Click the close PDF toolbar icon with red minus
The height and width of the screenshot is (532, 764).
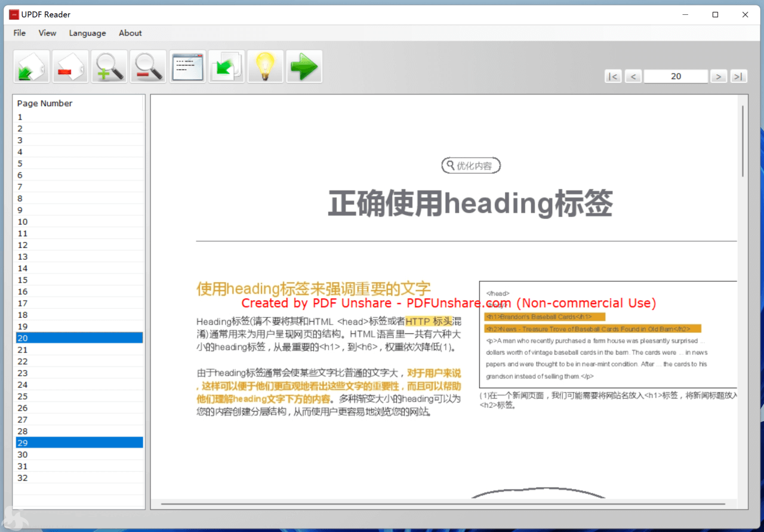70,66
